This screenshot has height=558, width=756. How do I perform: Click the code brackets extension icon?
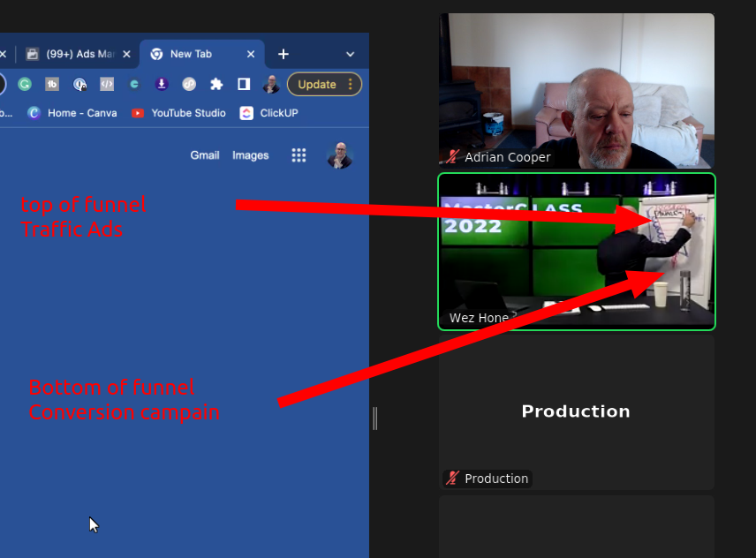[x=107, y=85]
